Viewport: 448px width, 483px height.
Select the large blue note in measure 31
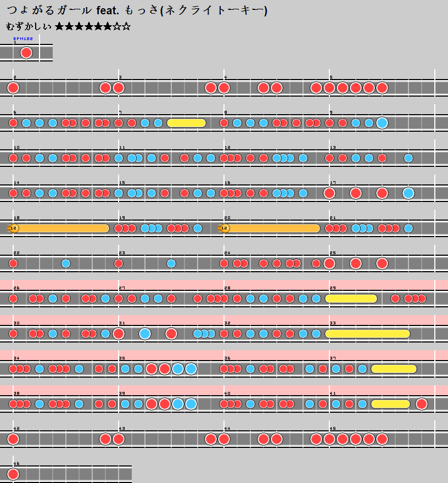click(x=145, y=334)
